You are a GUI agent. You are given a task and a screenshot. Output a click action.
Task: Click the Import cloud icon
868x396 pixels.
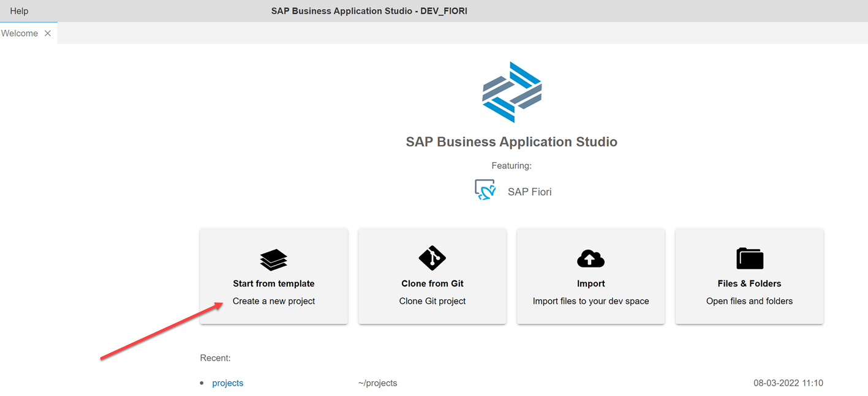click(x=590, y=258)
